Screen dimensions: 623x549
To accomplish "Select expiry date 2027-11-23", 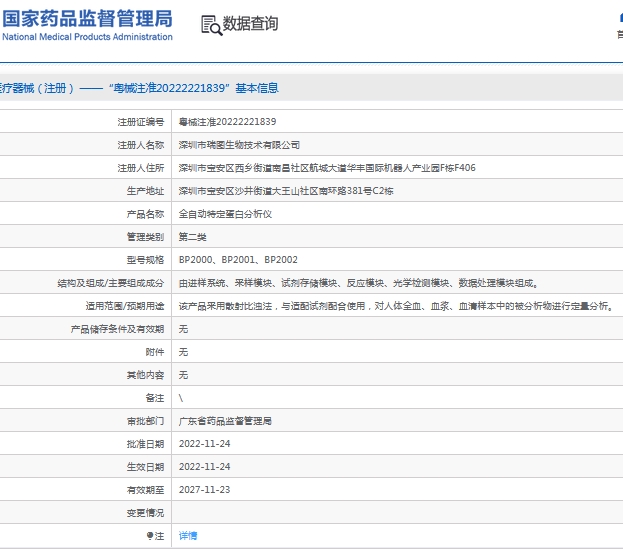I will (205, 490).
